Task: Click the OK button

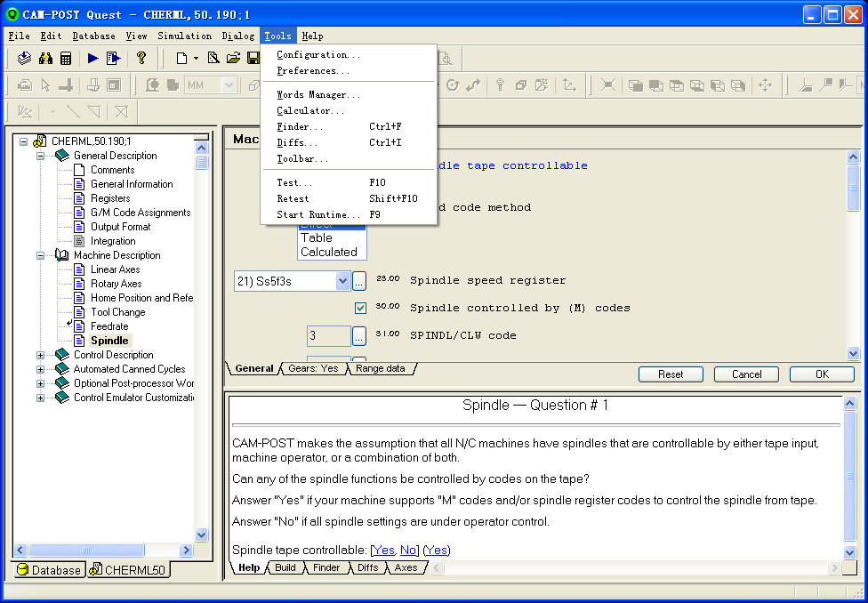Action: coord(822,374)
